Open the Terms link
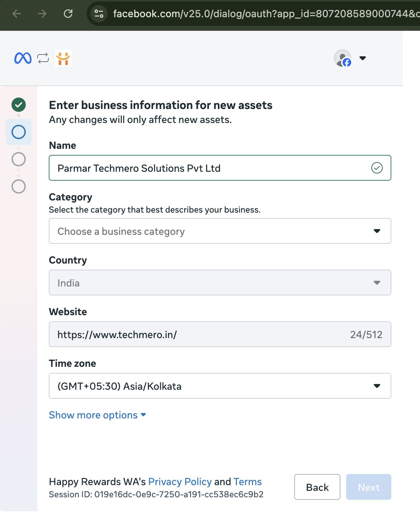Image resolution: width=420 pixels, height=512 pixels. click(248, 482)
